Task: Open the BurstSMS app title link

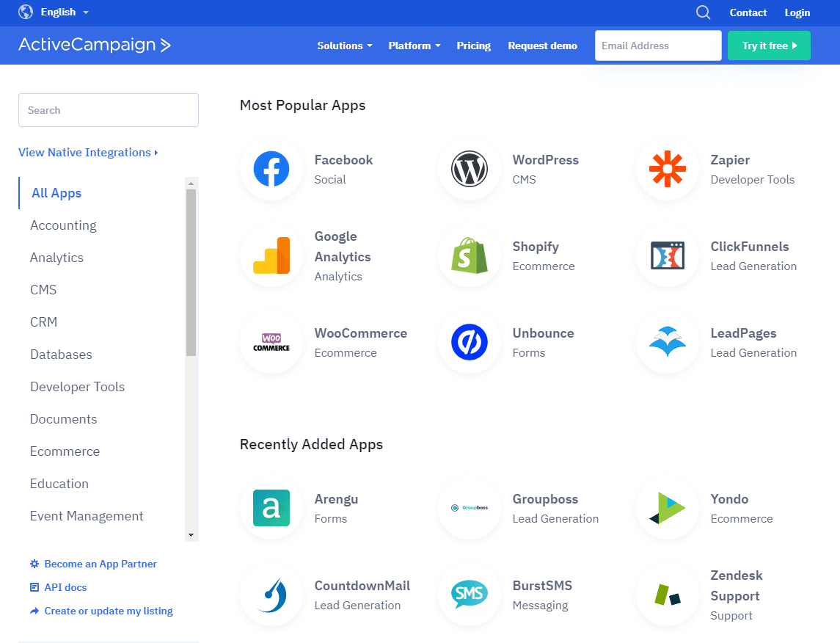Action: (x=542, y=586)
